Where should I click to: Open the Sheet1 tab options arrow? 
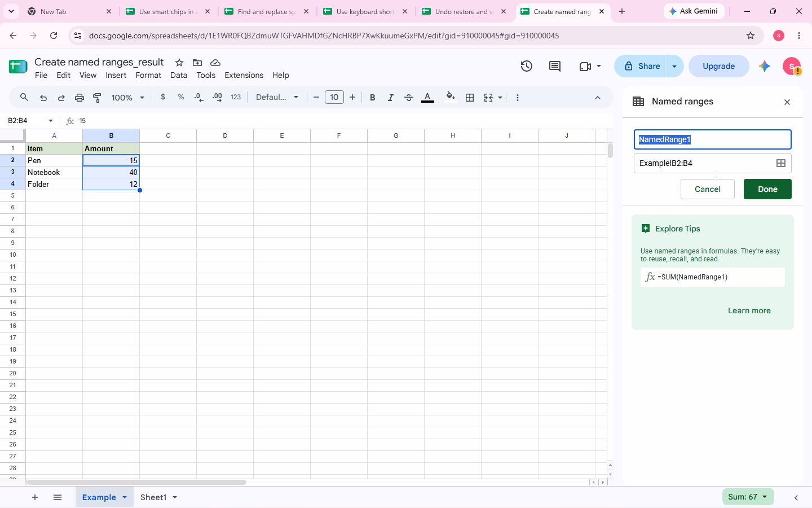pyautogui.click(x=175, y=497)
